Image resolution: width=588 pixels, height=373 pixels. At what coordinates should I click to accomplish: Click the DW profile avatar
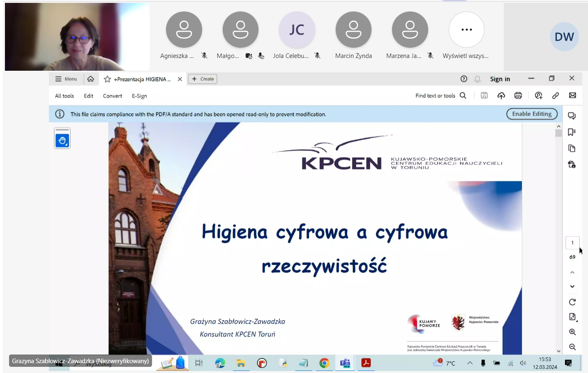(x=564, y=37)
